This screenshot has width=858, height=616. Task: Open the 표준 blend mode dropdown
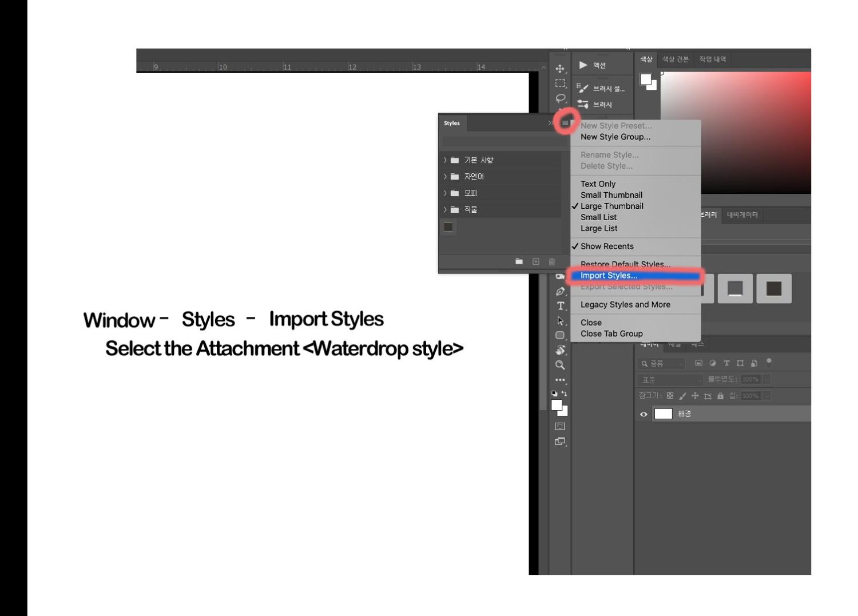(x=670, y=380)
